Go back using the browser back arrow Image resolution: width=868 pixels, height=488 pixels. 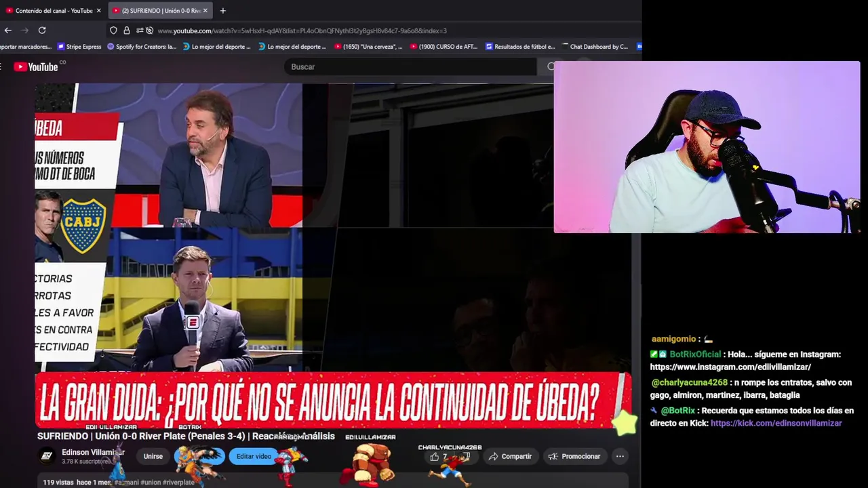(7, 30)
